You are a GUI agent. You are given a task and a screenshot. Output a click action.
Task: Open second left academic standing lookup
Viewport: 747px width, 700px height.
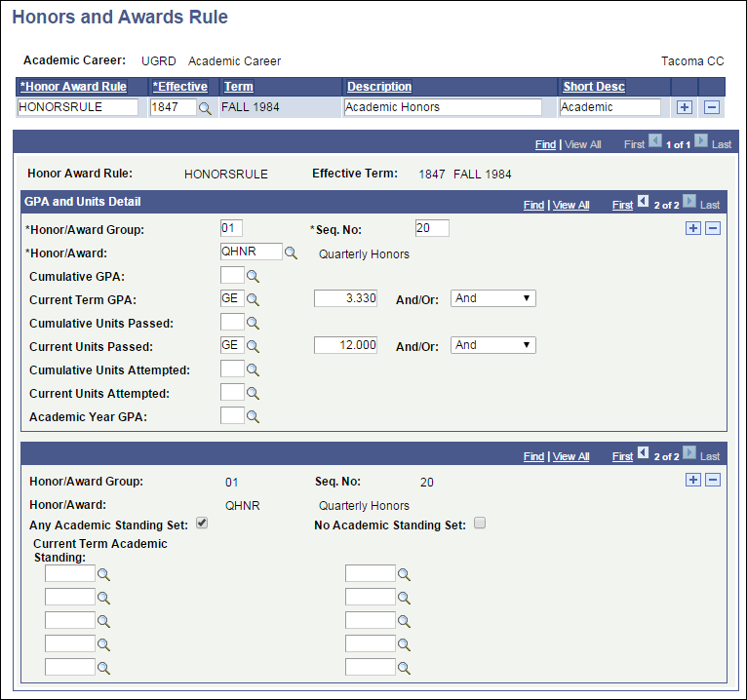pyautogui.click(x=103, y=598)
